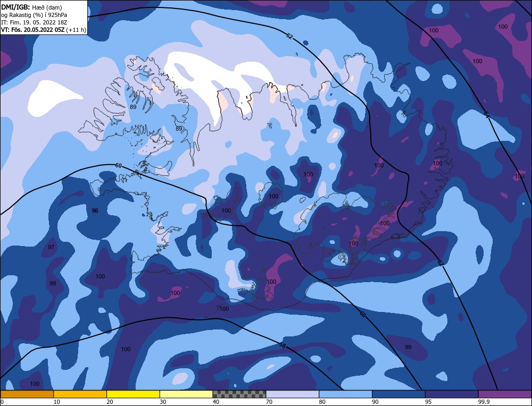Click the 'og Rakastig (%) í 925hPa' line
Viewport: 532px width, 406px height.
coord(34,15)
